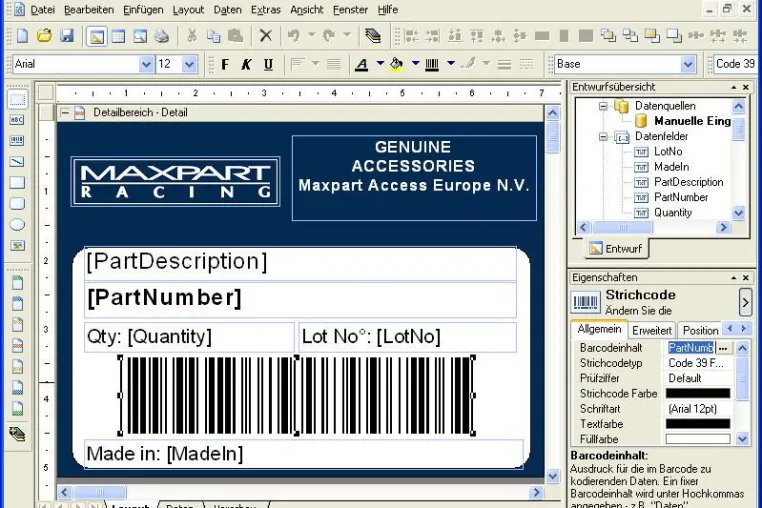Collapse the Detailbereich - Detail band
The width and height of the screenshot is (762, 508).
64,113
